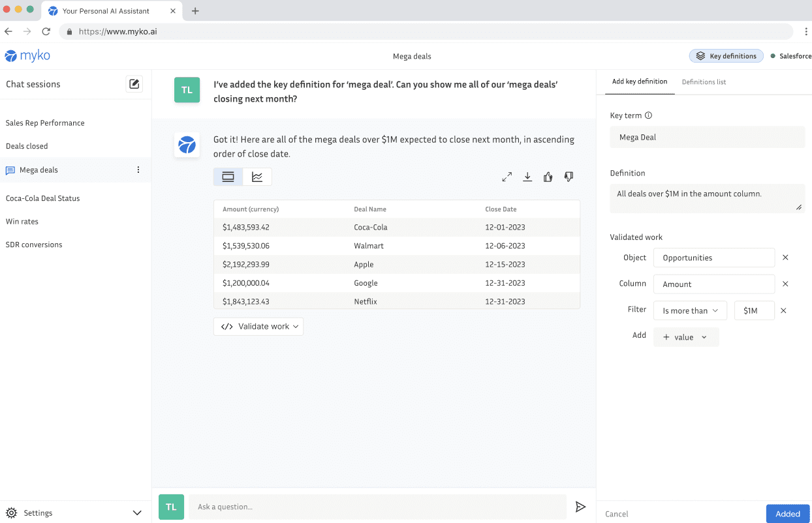Screen dimensions: 812x523
Task: Open the Mega deals session options menu
Action: coord(138,170)
